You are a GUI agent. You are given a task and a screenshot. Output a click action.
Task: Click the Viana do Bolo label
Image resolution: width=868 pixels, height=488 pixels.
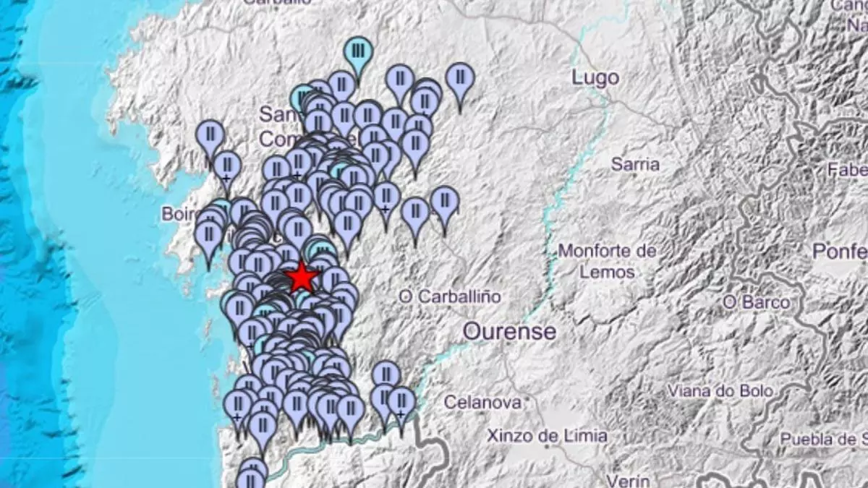point(720,391)
